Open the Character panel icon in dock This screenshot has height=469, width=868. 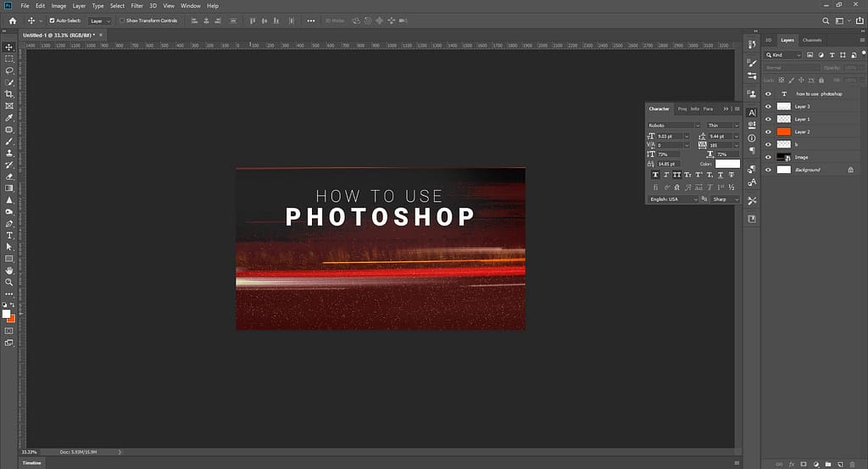752,113
